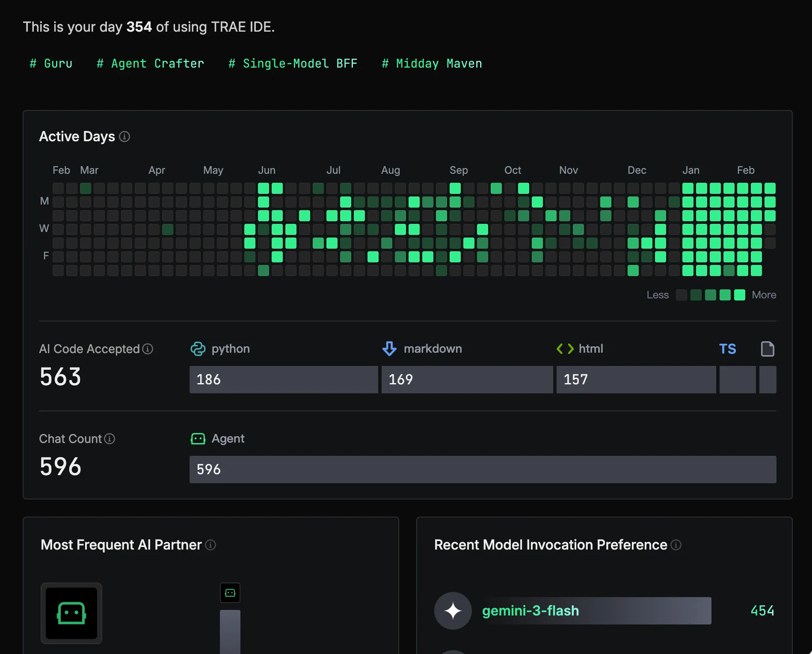Screen dimensions: 812x654
Task: Click the gemini-3-flash sparkle icon
Action: (x=453, y=611)
